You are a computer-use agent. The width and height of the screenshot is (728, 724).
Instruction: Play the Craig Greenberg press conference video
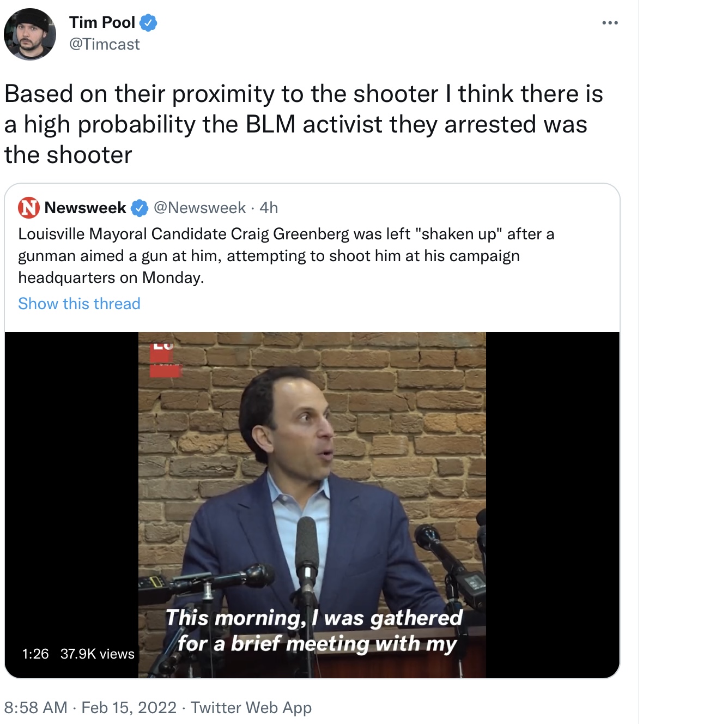[312, 505]
